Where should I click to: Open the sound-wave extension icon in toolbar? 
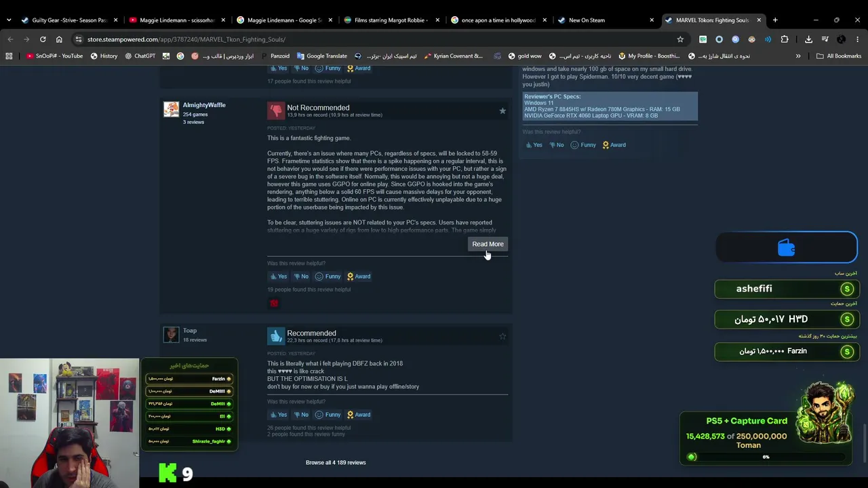pyautogui.click(x=768, y=39)
